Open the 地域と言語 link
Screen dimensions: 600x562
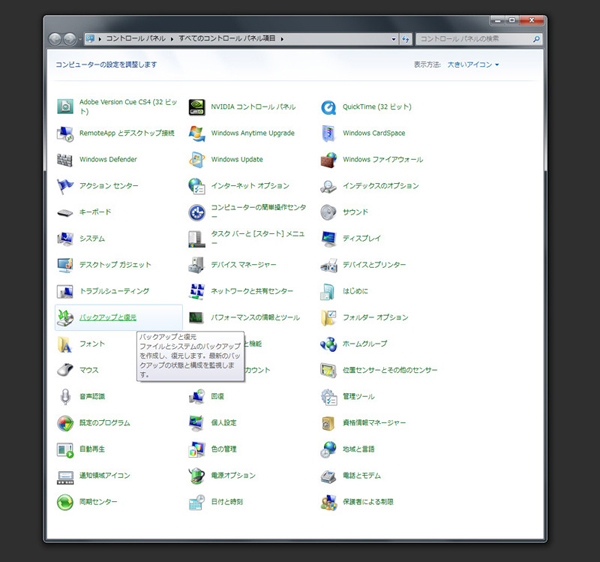(358, 449)
